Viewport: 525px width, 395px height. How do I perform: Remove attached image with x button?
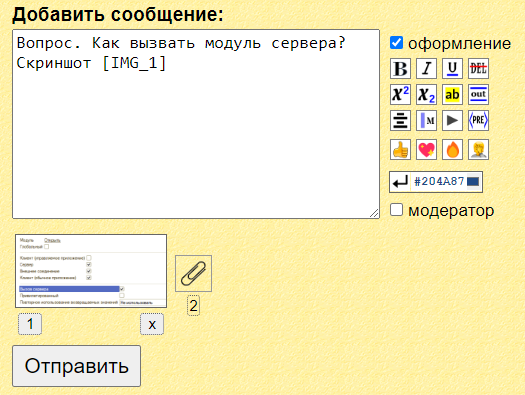point(152,324)
